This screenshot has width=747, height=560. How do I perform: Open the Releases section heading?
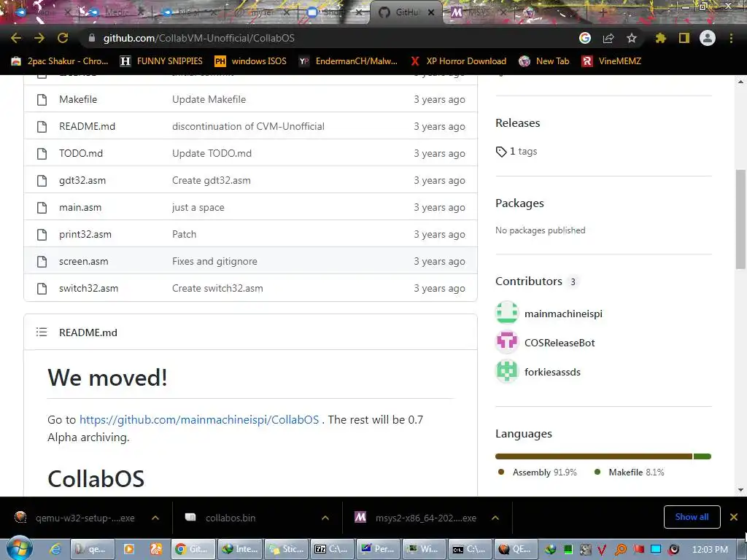pos(517,122)
